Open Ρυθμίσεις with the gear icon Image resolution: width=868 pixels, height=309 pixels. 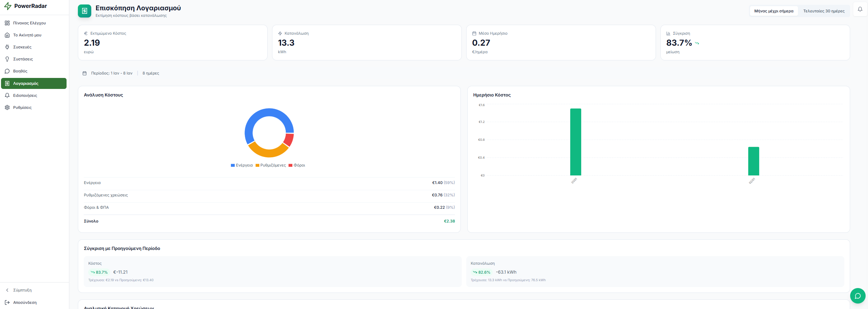click(x=7, y=107)
